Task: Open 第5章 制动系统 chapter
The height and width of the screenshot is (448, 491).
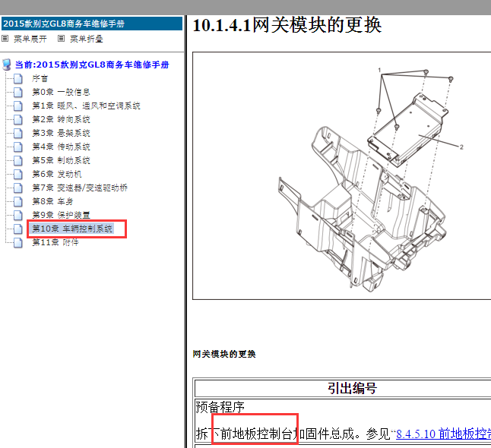Action: pos(61,160)
